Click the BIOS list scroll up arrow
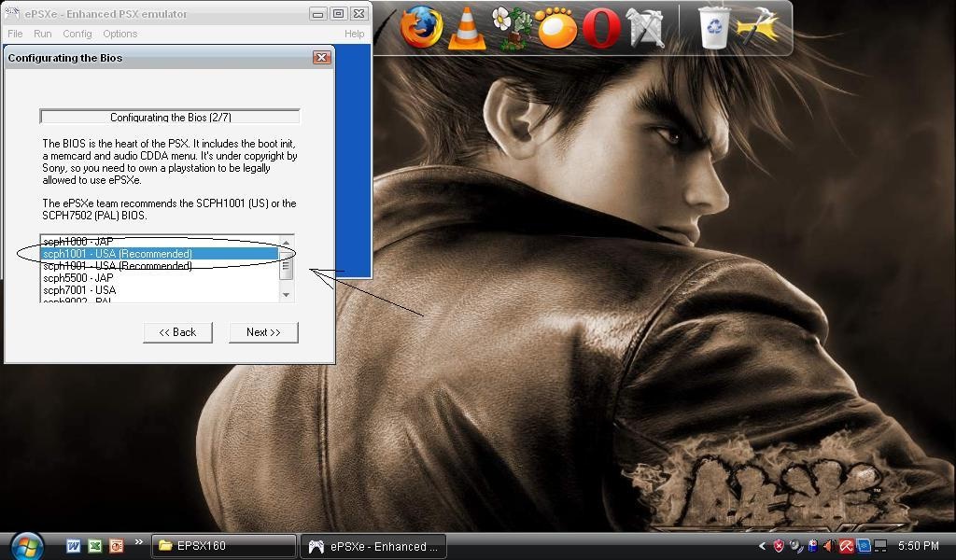Screen dimensions: 956x560 click(286, 242)
